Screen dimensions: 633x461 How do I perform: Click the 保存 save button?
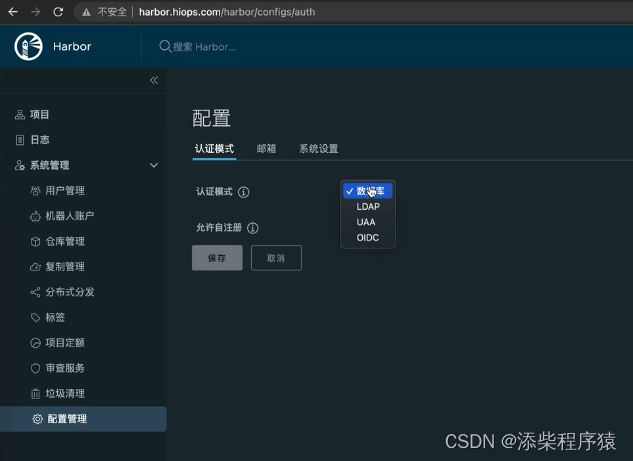click(x=217, y=258)
